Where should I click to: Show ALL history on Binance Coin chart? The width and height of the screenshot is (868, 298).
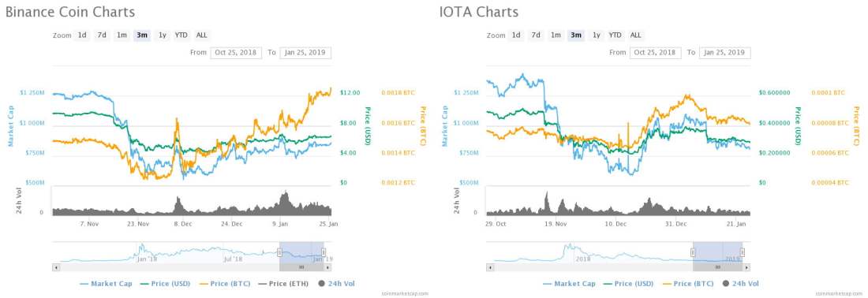pyautogui.click(x=202, y=35)
